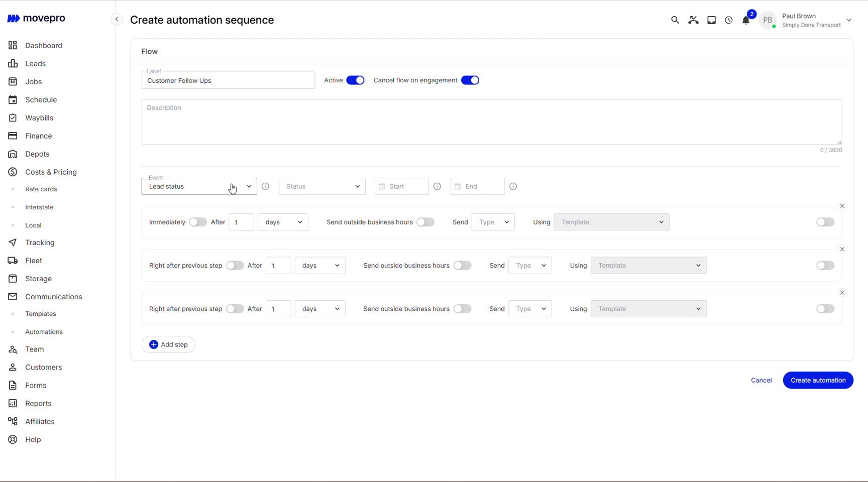Viewport: 868px width, 482px height.
Task: Open the Template dropdown in first step
Action: tap(611, 222)
